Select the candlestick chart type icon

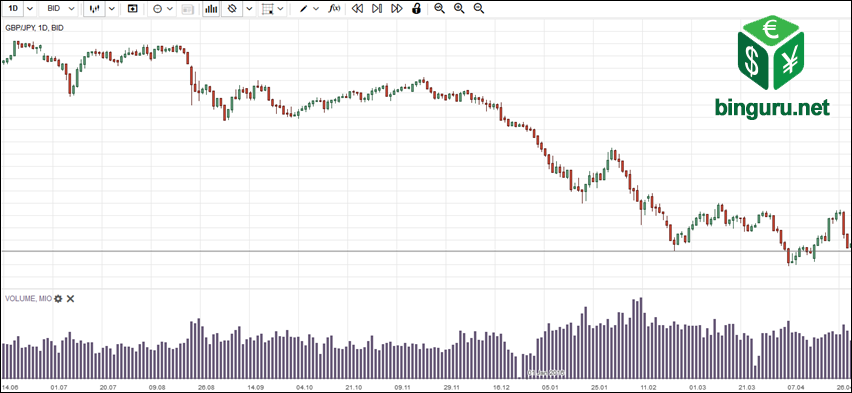(x=94, y=9)
